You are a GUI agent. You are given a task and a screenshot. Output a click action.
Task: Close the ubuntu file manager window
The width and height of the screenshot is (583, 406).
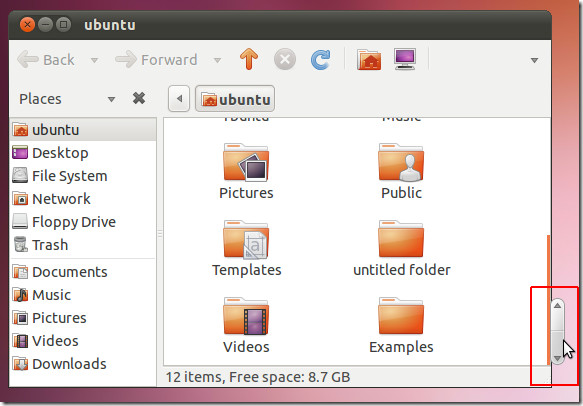pyautogui.click(x=27, y=25)
